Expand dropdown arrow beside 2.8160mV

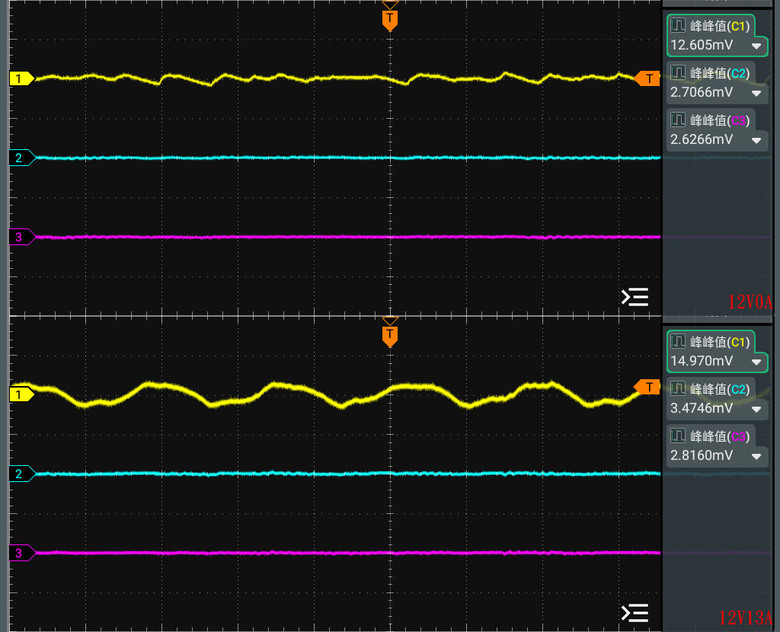click(x=757, y=456)
